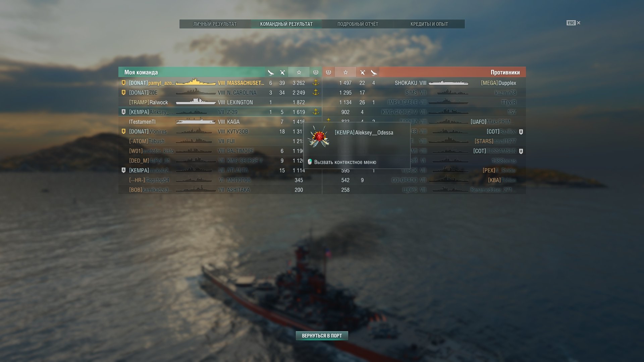The height and width of the screenshot is (362, 644).
Task: Sort enemy team by ships destroyed icon
Action: tap(374, 72)
